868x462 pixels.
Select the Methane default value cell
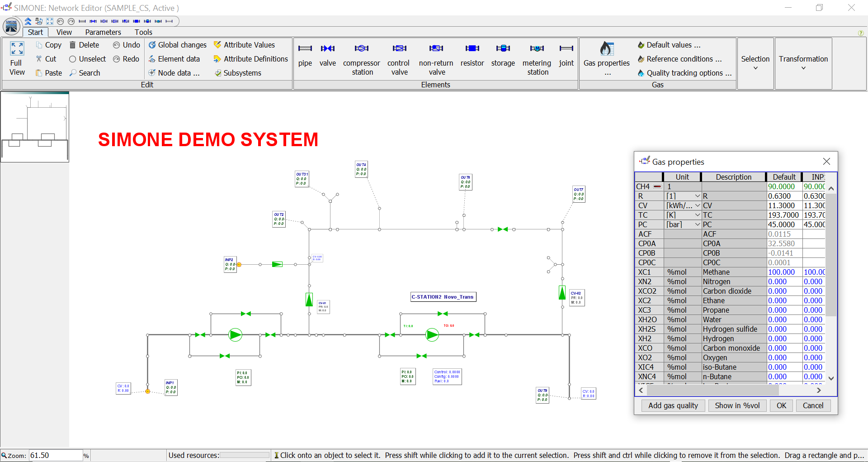pyautogui.click(x=784, y=272)
